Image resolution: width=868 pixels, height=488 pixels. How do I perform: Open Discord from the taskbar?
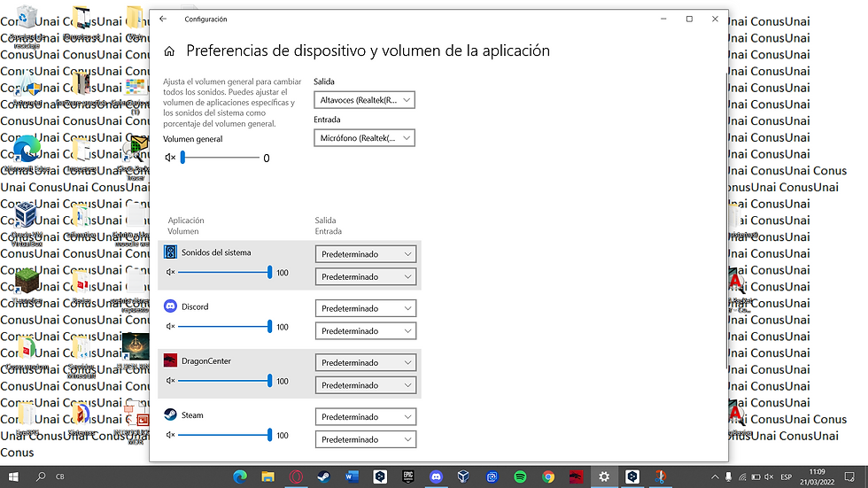436,476
